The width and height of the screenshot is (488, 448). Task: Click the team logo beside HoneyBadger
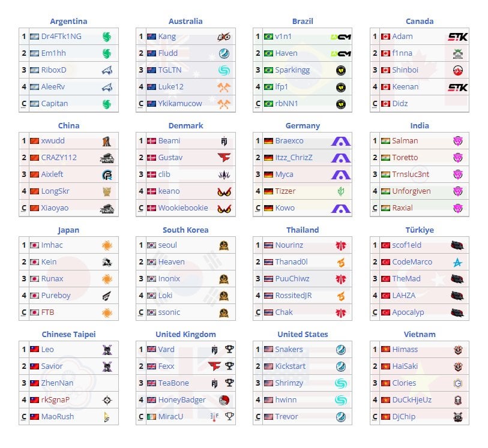(x=223, y=400)
